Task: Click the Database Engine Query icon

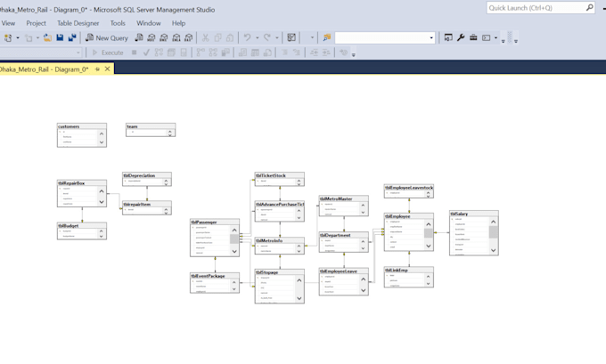Action: [x=139, y=37]
